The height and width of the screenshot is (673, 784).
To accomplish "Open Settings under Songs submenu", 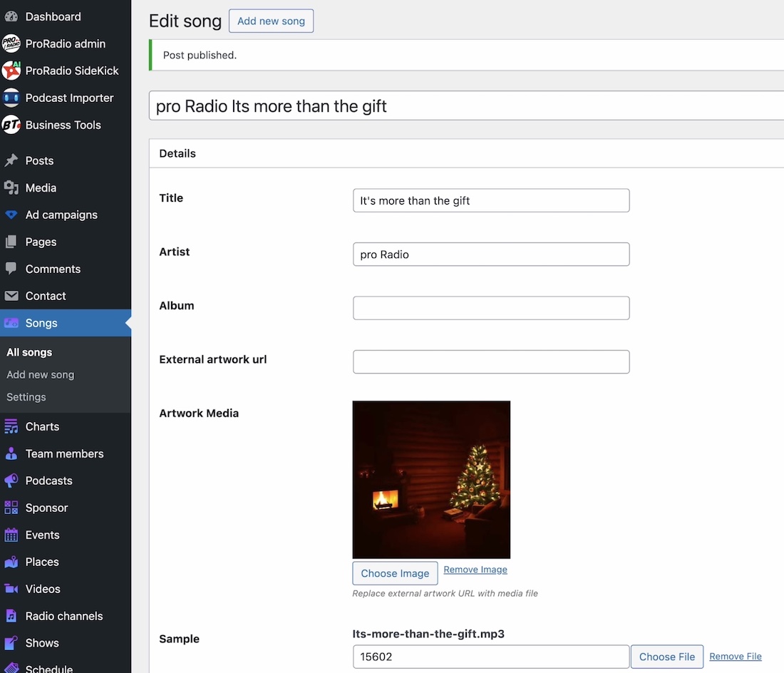I will coord(26,397).
